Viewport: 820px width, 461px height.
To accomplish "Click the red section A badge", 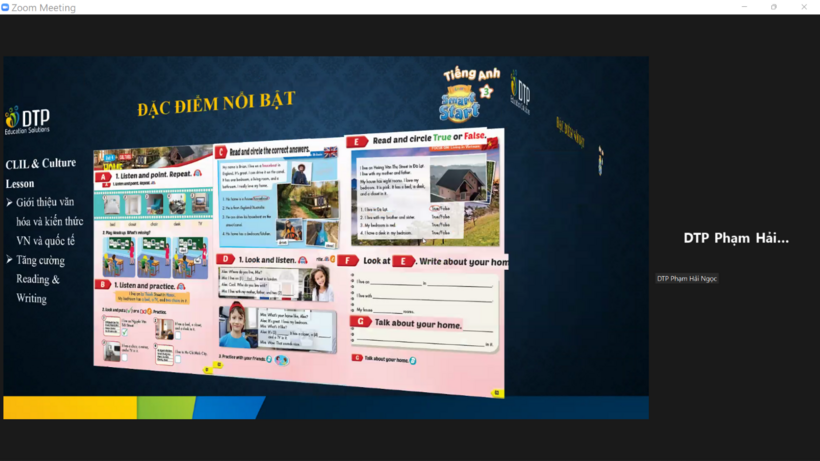I will (x=103, y=177).
